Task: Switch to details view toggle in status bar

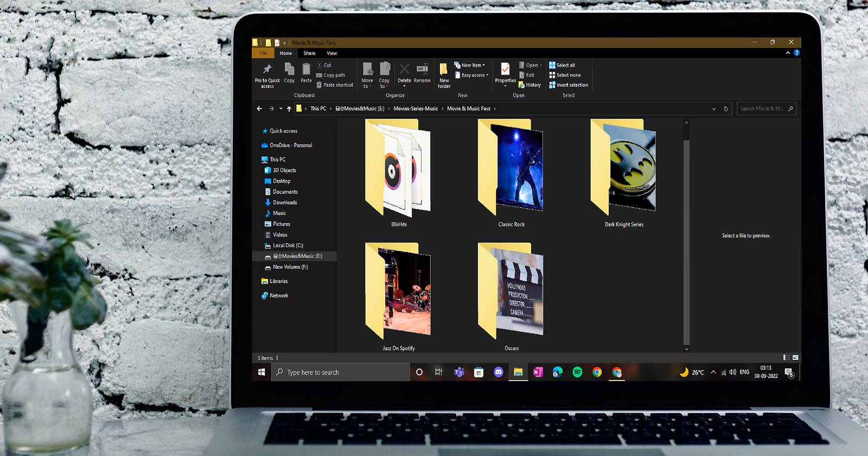Action: click(x=786, y=358)
